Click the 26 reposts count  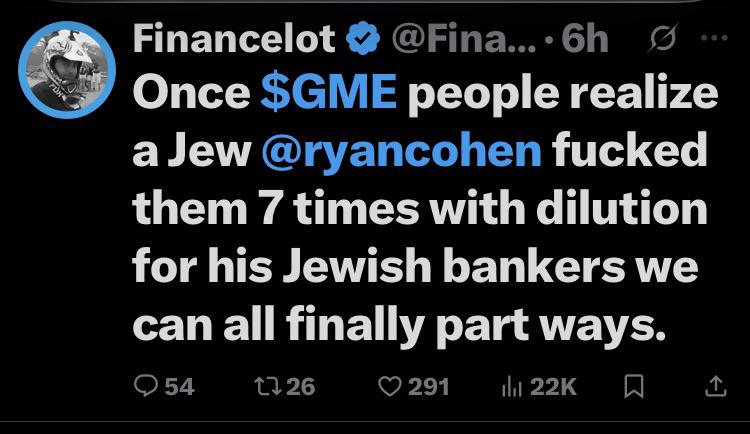coord(299,385)
